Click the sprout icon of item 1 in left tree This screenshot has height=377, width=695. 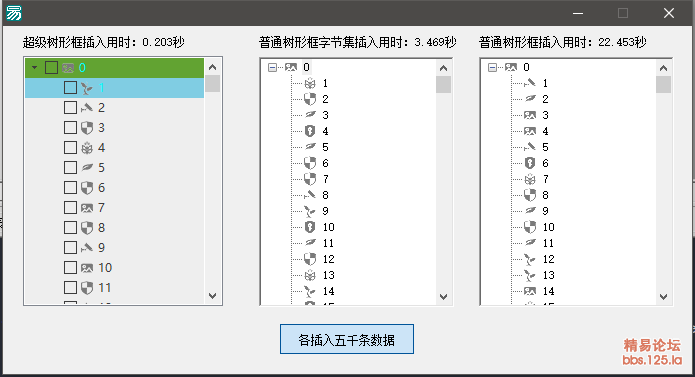(x=87, y=88)
